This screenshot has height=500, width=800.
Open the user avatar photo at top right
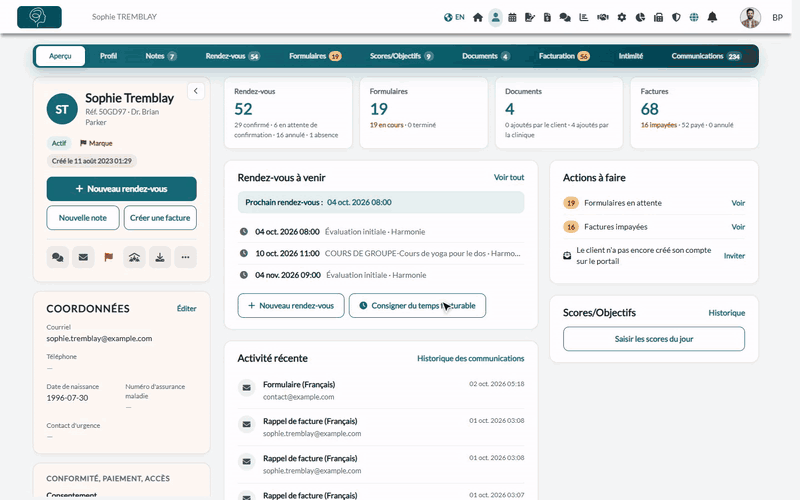click(750, 17)
